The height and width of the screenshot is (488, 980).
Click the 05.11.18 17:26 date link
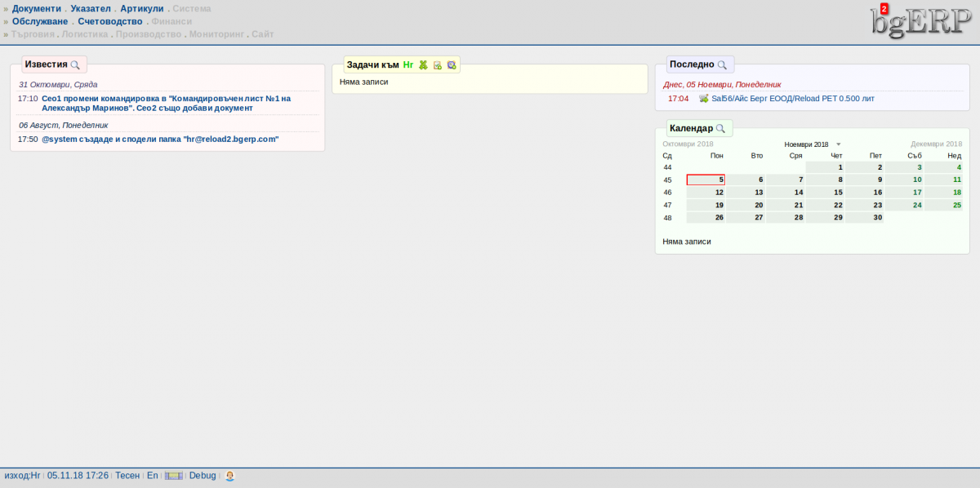point(78,475)
